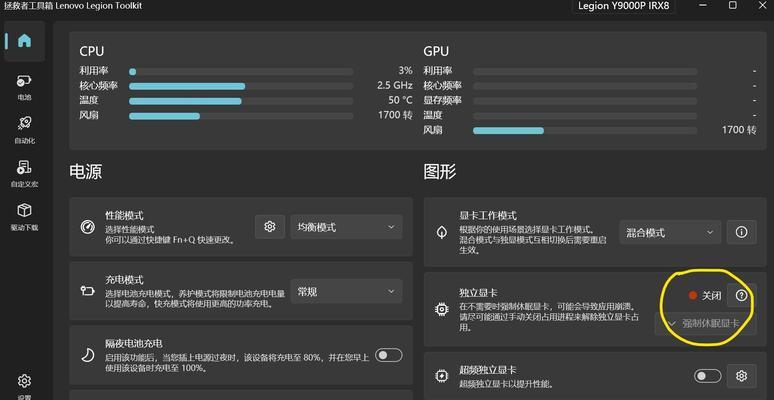774x400 pixels.
Task: Click the 独立显卡 关闭 status indicator
Action: [x=705, y=295]
